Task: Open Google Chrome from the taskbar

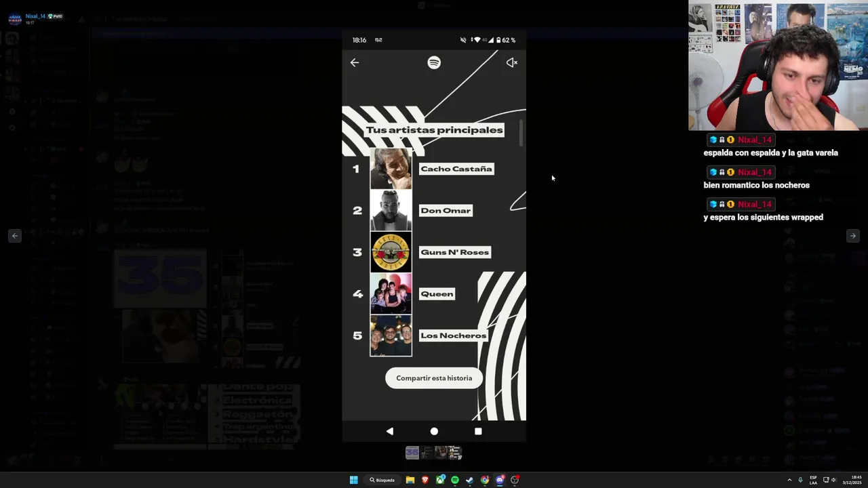Action: click(484, 480)
